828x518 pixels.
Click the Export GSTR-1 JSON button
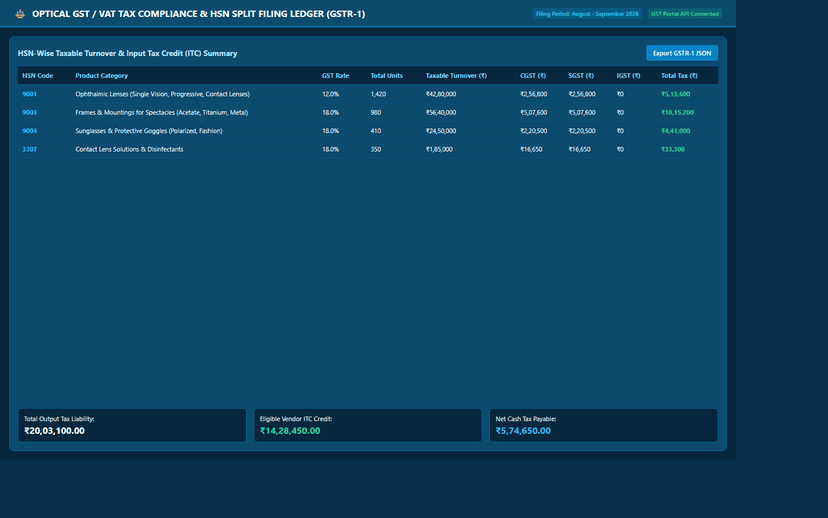[682, 53]
